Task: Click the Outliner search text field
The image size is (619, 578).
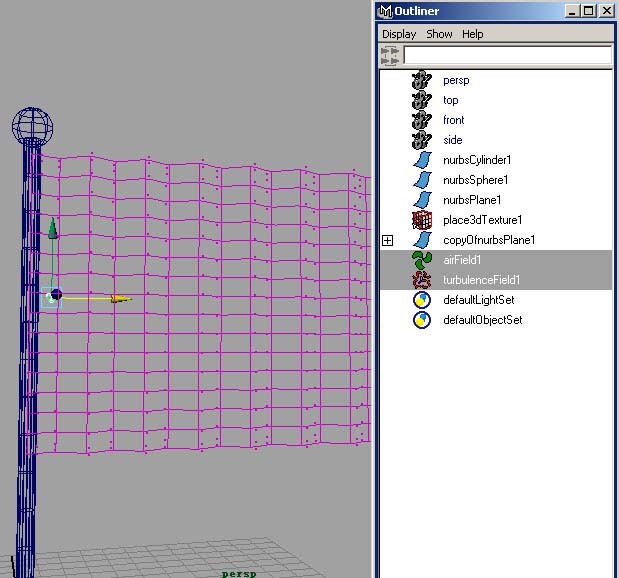Action: pyautogui.click(x=508, y=55)
